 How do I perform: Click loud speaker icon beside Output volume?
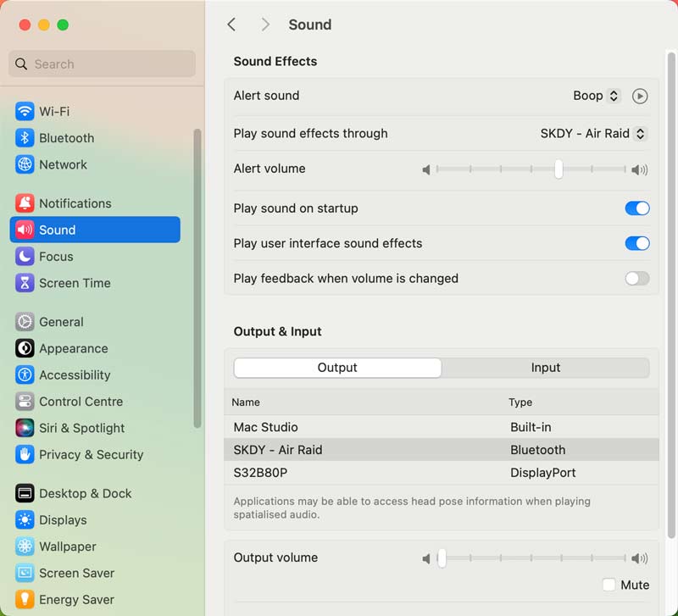[639, 558]
